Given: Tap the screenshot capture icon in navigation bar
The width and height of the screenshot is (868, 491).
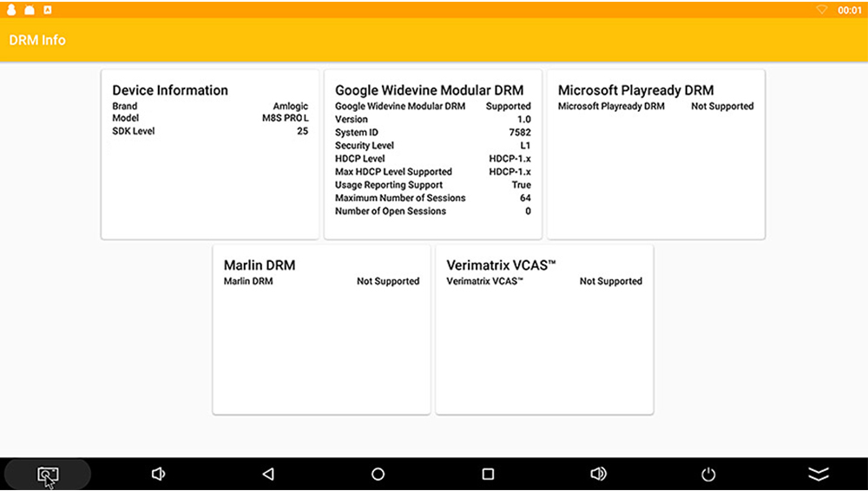Looking at the screenshot, I should (48, 475).
